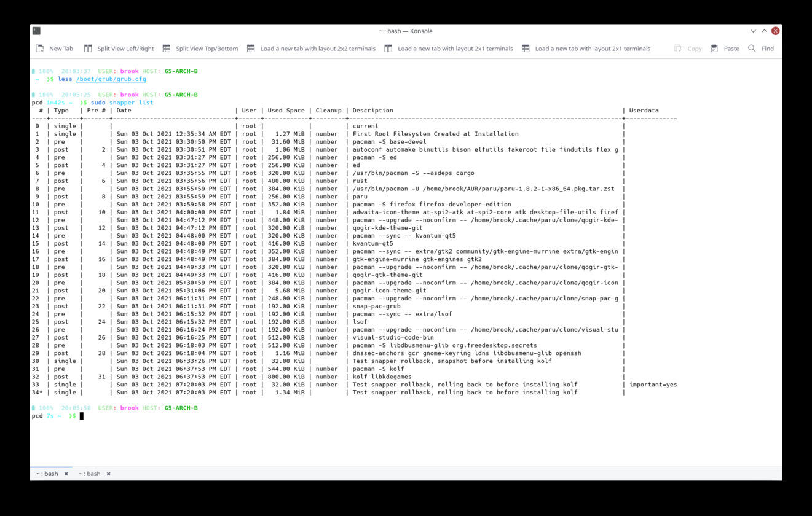
Task: Choose Split View Top/Bottom label
Action: (207, 49)
